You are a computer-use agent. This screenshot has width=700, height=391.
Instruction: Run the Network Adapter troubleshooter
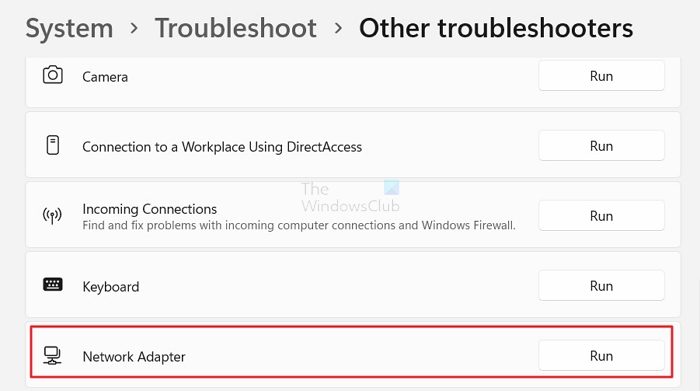coord(601,356)
